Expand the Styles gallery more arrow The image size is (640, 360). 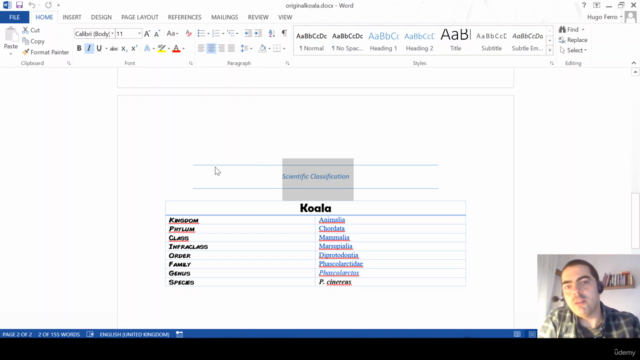[x=549, y=51]
